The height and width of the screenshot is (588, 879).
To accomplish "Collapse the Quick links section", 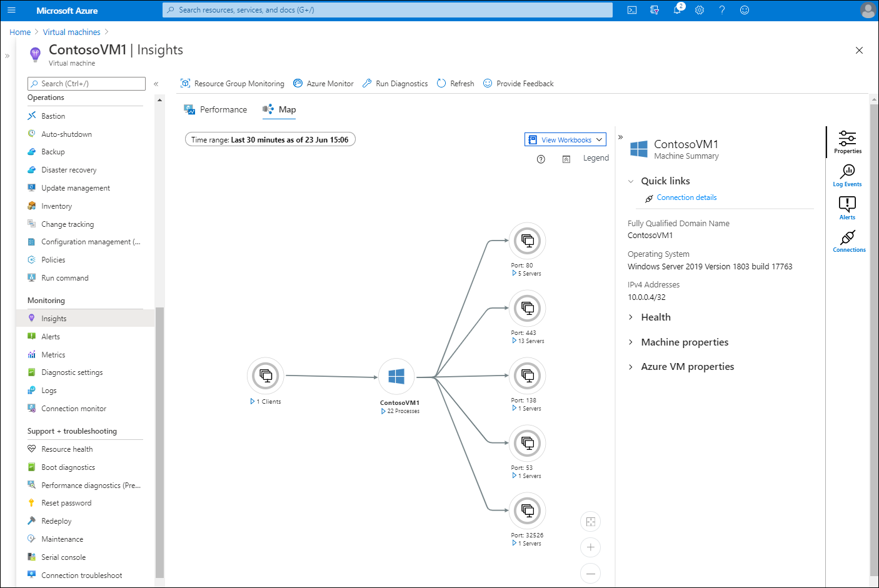I will click(x=631, y=181).
